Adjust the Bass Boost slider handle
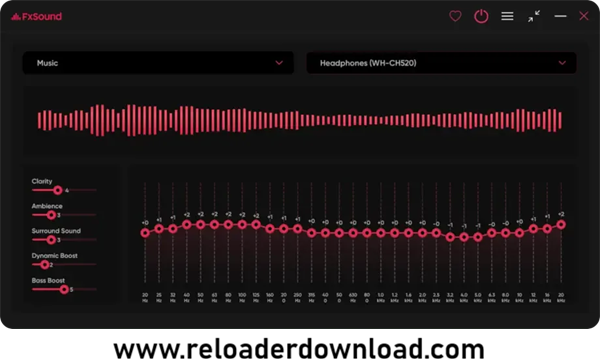This screenshot has width=600, height=364. click(64, 289)
